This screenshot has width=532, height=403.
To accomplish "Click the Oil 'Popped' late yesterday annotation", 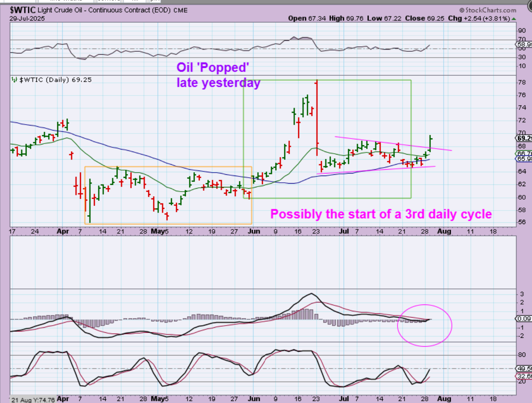I will (x=218, y=75).
